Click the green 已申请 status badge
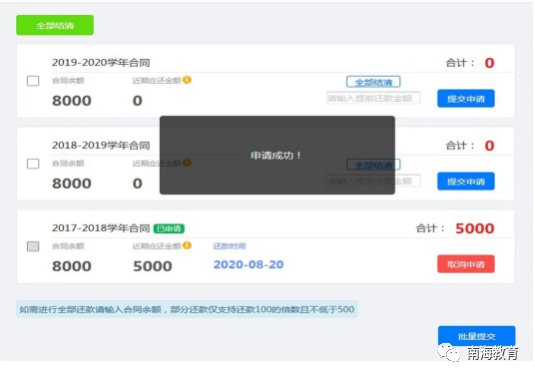 [169, 228]
